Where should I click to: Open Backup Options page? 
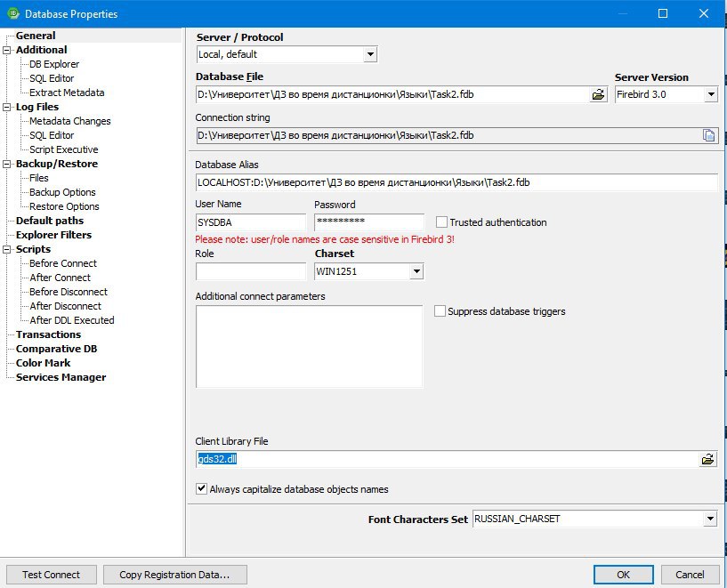click(62, 192)
